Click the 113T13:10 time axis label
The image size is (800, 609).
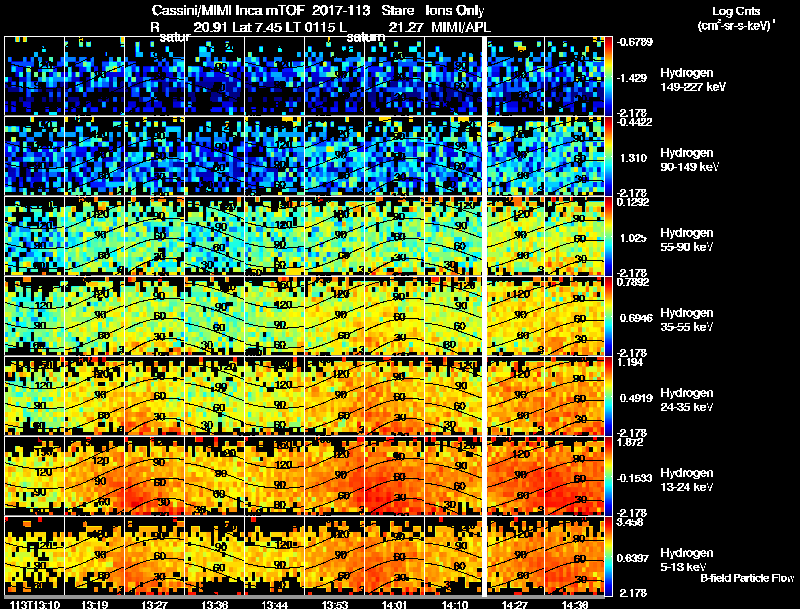tap(35, 604)
